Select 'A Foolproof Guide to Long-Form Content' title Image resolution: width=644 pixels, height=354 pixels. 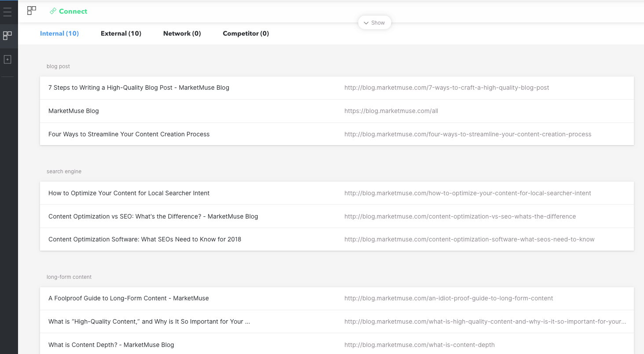point(128,299)
